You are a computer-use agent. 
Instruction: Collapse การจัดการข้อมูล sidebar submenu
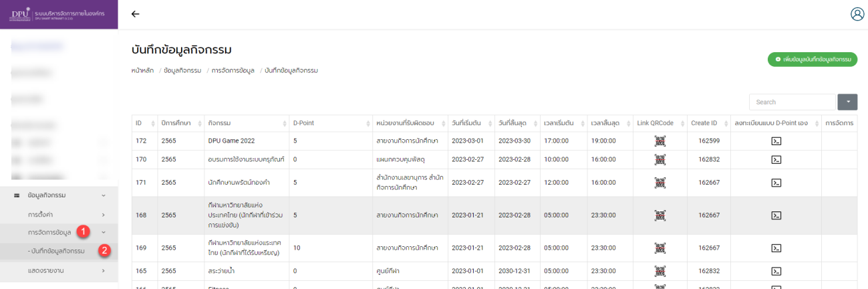click(x=59, y=232)
